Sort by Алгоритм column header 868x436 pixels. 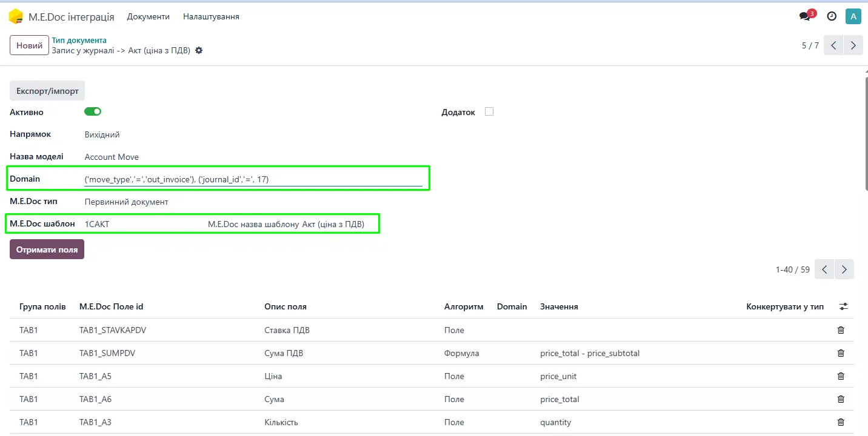tap(464, 306)
